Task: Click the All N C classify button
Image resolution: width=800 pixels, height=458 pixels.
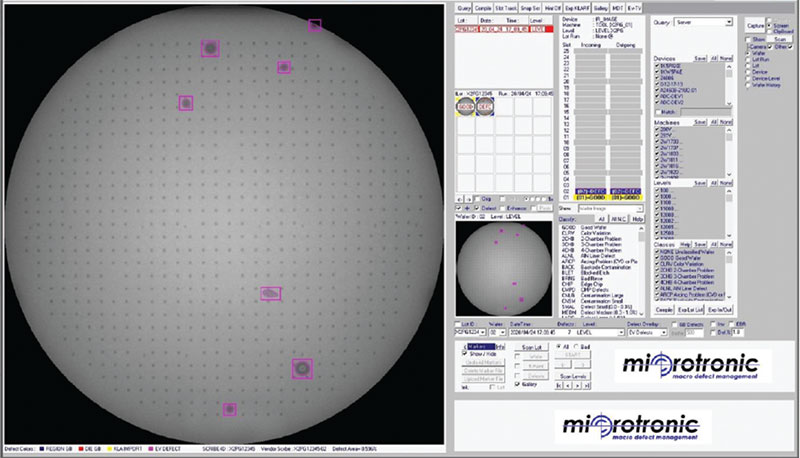Action: click(618, 219)
